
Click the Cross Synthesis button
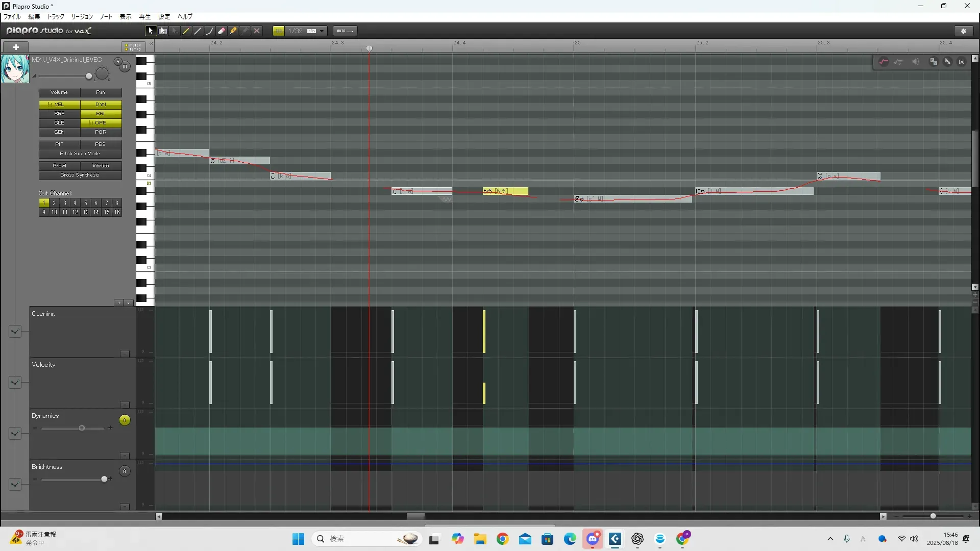point(80,175)
